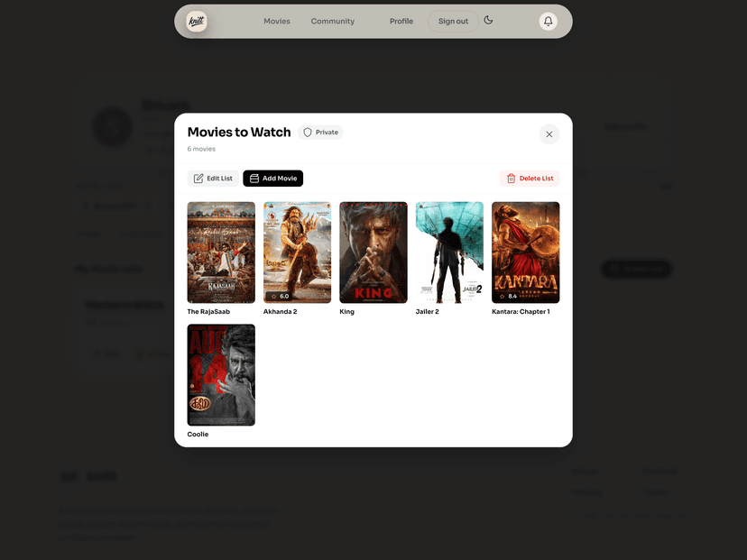747x560 pixels.
Task: Click the Sign out button
Action: tap(453, 21)
